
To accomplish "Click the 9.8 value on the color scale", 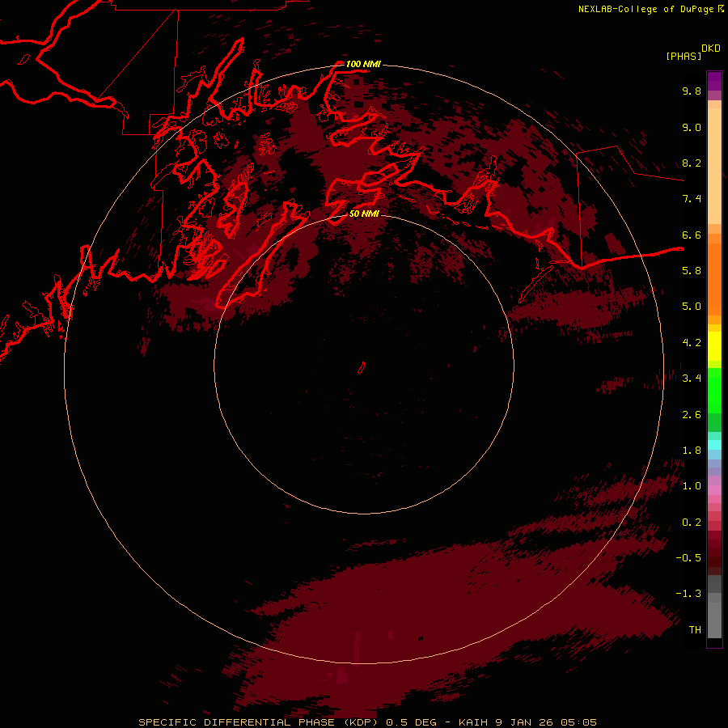I will tap(692, 91).
